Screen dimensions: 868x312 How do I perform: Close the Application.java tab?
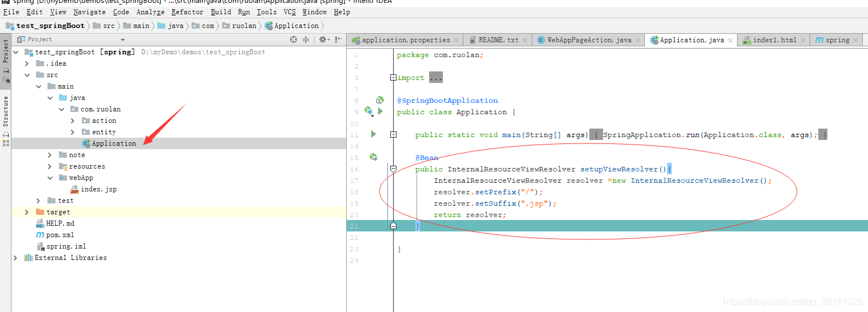tap(730, 40)
